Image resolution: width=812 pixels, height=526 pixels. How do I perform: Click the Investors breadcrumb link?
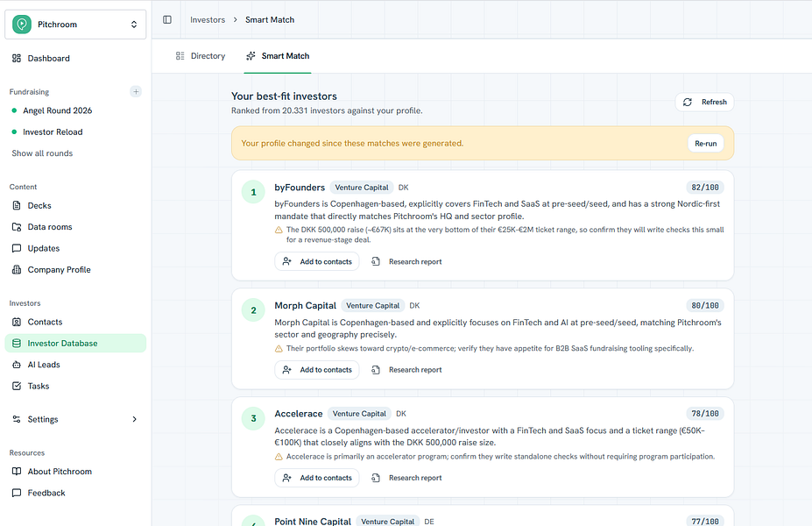208,19
